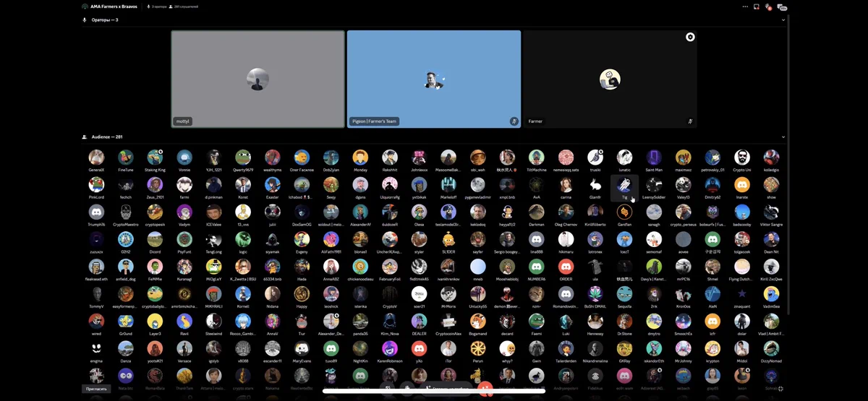The image size is (868, 401).
Task: Open the chat members icon at top right
Action: click(781, 7)
